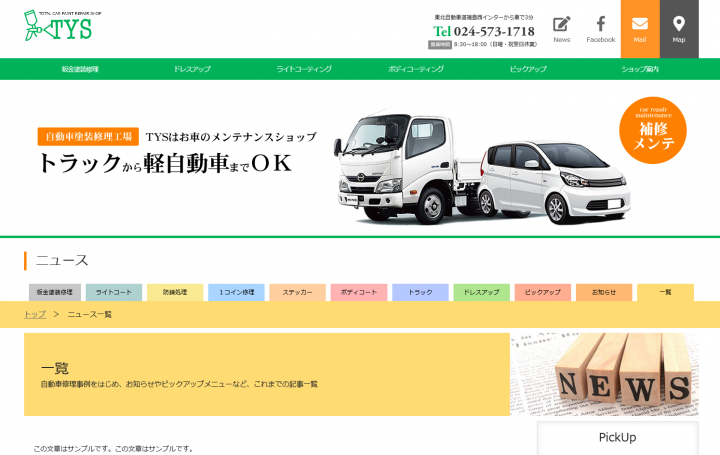Select the トラック news category tab

(420, 292)
